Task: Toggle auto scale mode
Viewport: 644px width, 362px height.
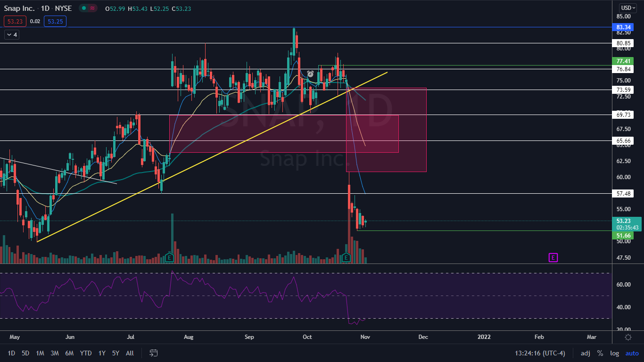Action: [632, 353]
